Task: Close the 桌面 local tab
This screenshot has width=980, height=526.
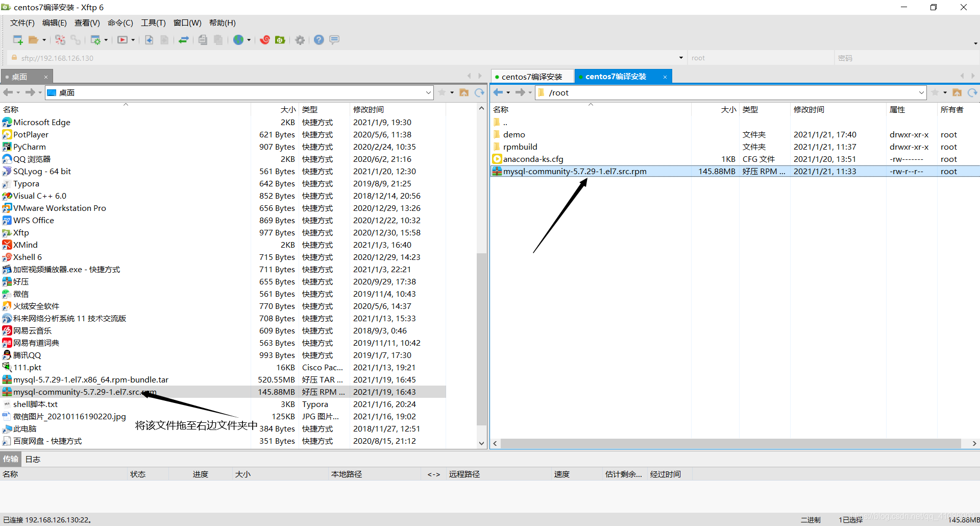Action: tap(46, 77)
